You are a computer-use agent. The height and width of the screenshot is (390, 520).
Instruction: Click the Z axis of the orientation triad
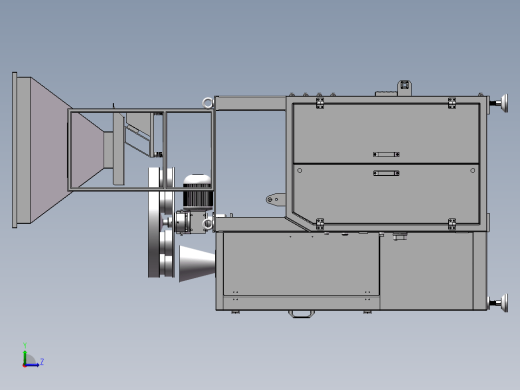(x=33, y=364)
